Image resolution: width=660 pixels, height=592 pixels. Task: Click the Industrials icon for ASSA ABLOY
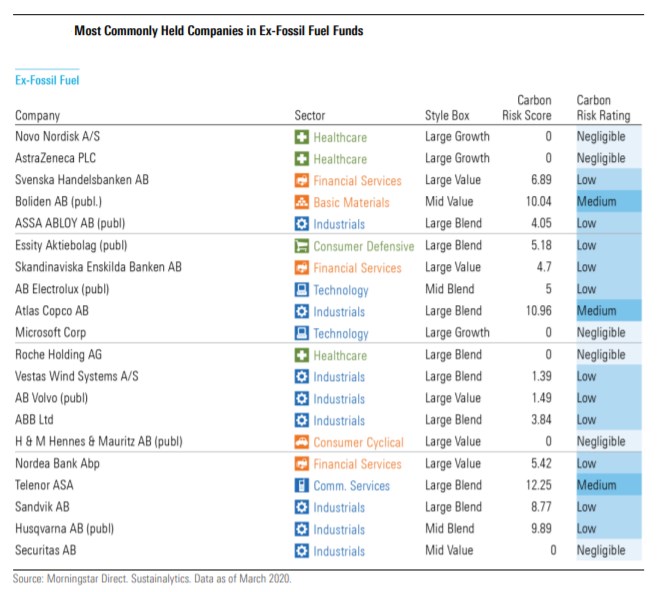[x=301, y=224]
